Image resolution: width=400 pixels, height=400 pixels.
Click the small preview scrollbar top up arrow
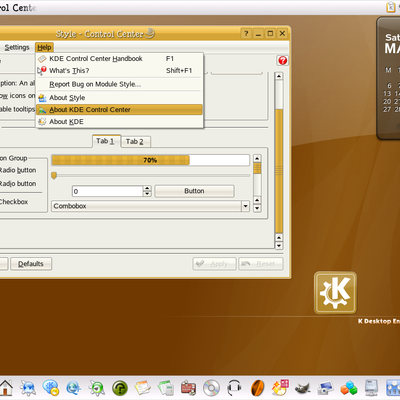[x=257, y=158]
